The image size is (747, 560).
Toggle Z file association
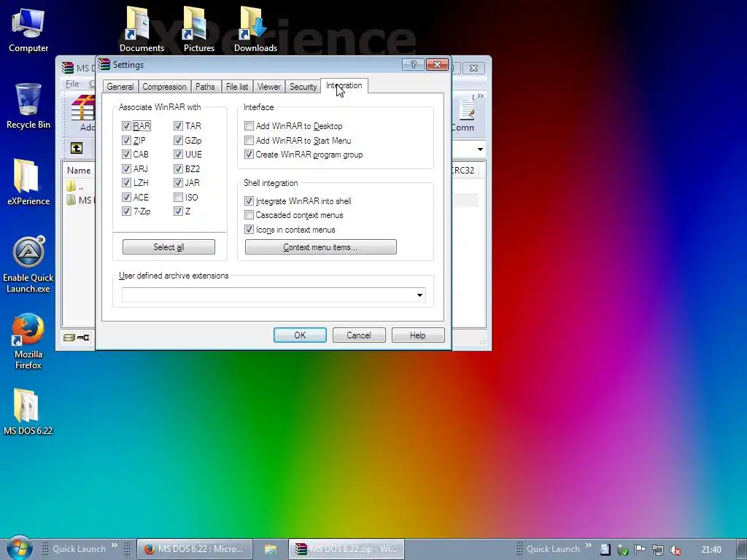pyautogui.click(x=178, y=211)
